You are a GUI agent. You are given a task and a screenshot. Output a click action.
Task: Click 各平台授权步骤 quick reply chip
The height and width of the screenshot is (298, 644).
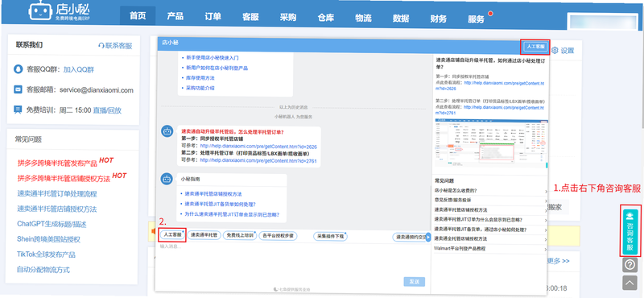[278, 236]
